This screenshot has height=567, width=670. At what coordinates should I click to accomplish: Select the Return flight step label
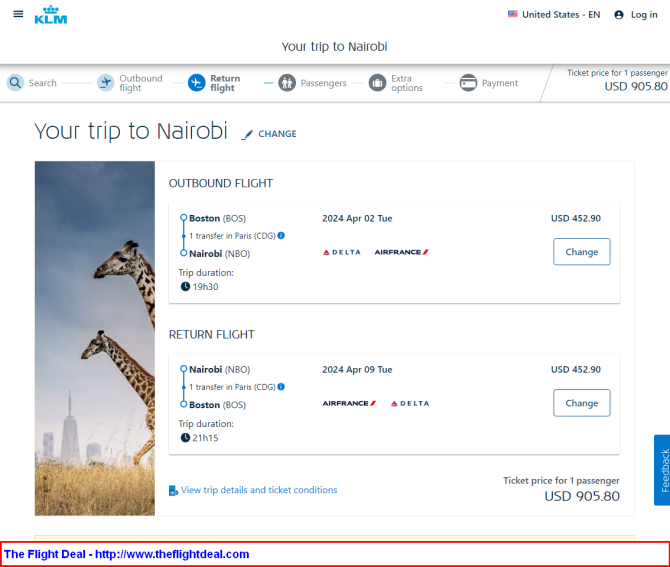(225, 83)
